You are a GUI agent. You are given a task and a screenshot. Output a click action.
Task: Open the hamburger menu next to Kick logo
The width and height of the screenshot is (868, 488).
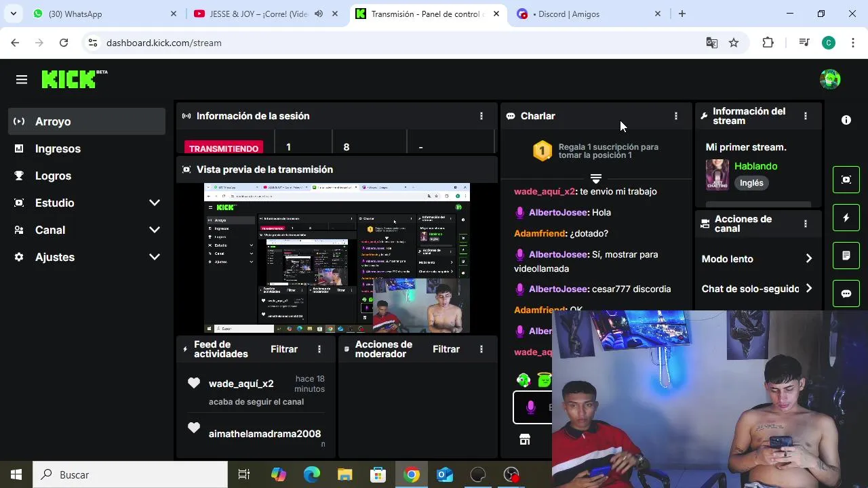[22, 80]
